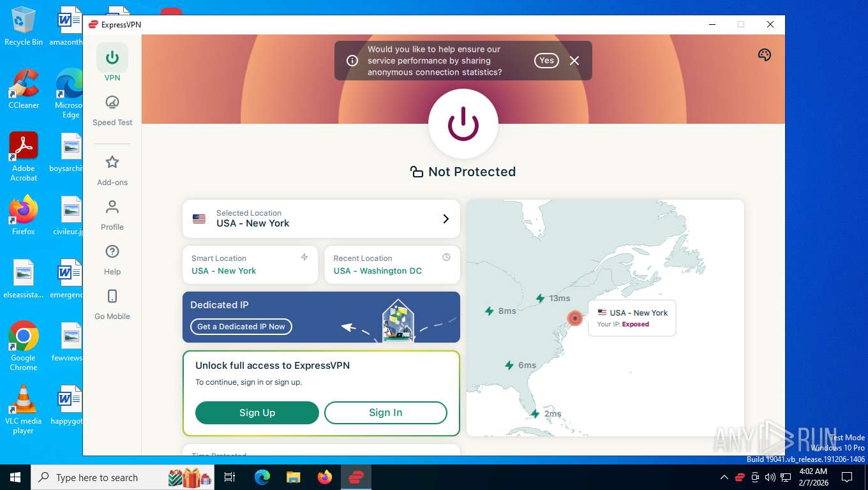Open Profile section in sidebar

tap(112, 215)
